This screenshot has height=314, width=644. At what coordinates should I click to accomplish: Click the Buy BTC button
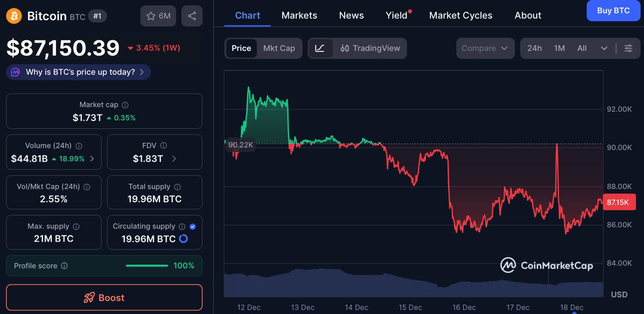(613, 11)
